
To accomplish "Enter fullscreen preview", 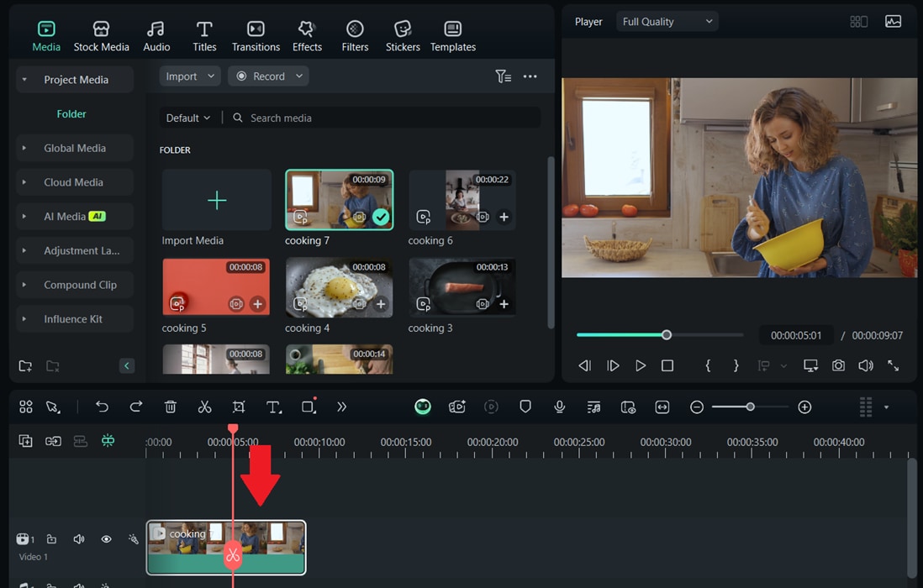I will point(893,365).
